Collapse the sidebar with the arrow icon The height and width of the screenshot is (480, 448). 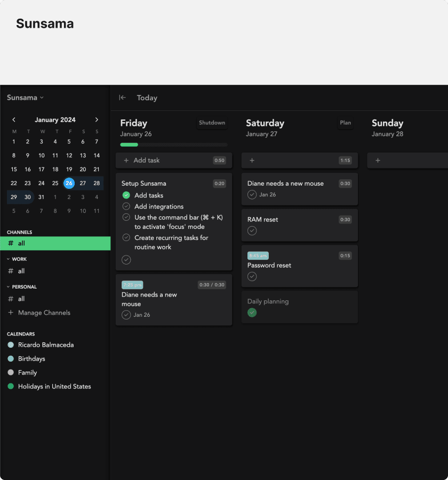pos(123,98)
